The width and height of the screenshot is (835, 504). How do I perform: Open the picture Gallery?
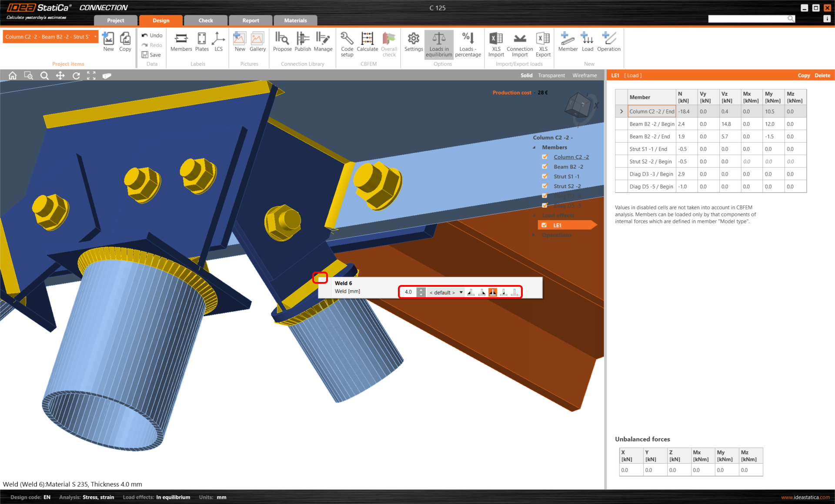[x=257, y=43]
